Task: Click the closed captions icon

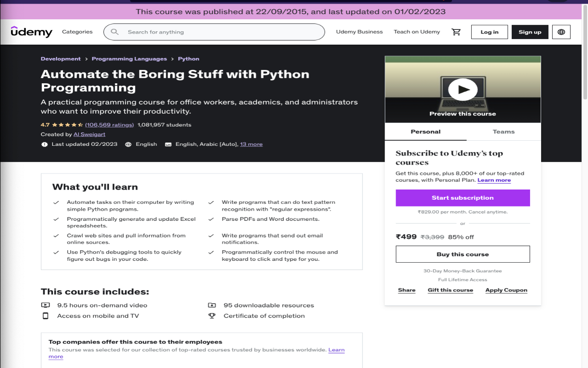Action: coord(168,144)
